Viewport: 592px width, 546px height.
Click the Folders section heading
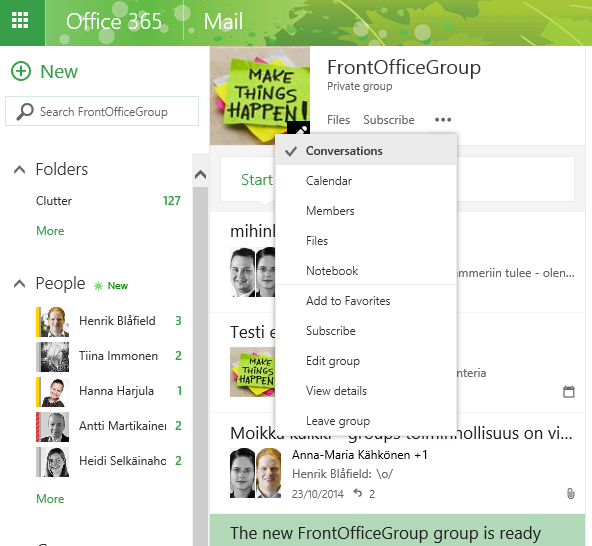(62, 169)
